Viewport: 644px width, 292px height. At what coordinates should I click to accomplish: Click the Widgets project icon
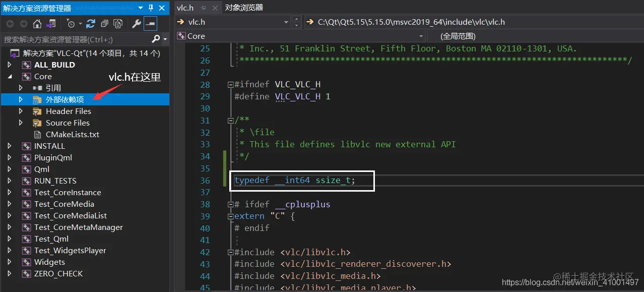[26, 262]
